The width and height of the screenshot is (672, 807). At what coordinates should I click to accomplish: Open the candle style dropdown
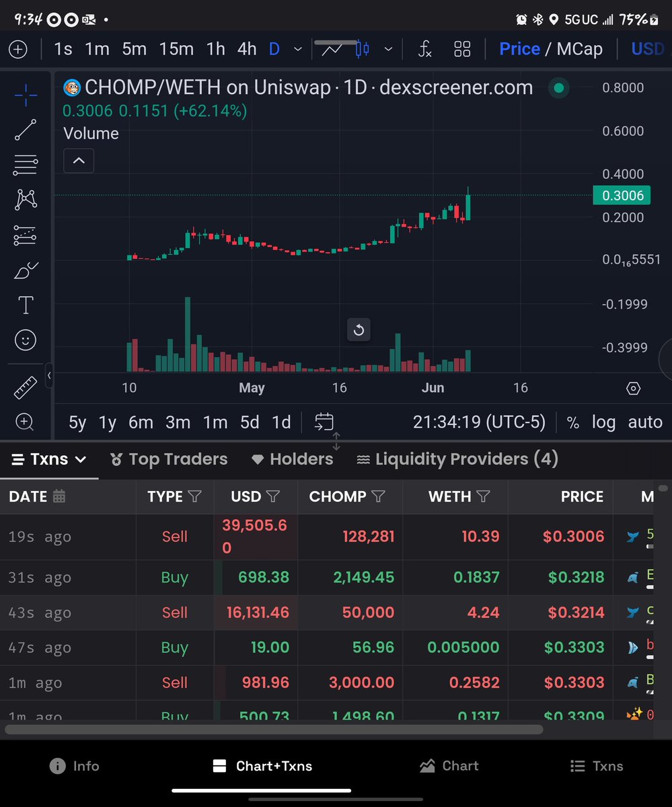tap(387, 49)
